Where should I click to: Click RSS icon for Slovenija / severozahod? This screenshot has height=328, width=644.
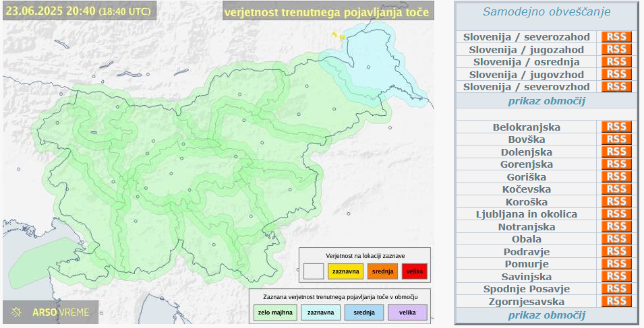click(x=616, y=37)
